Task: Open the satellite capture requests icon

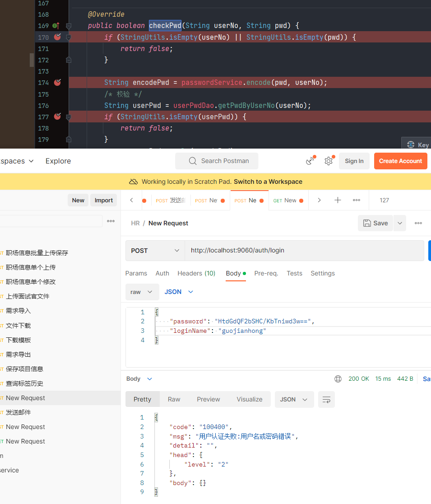Action: click(310, 161)
